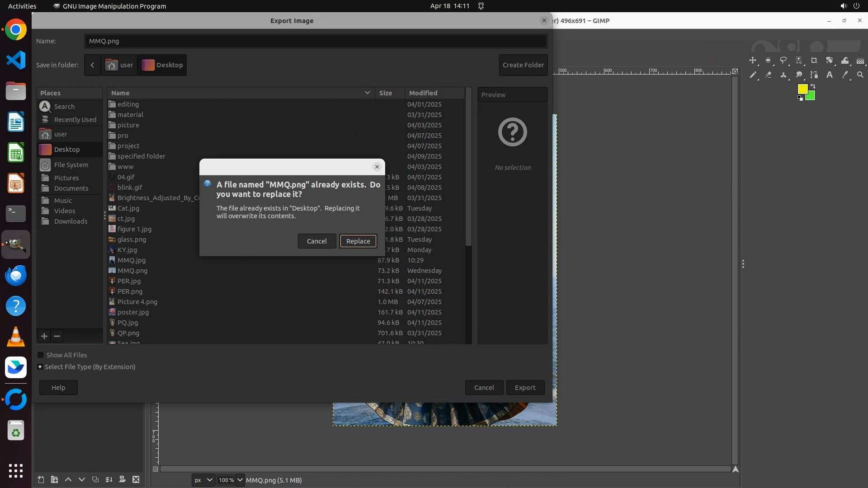Select the Crop tool
This screenshot has width=868, height=488.
click(x=814, y=61)
